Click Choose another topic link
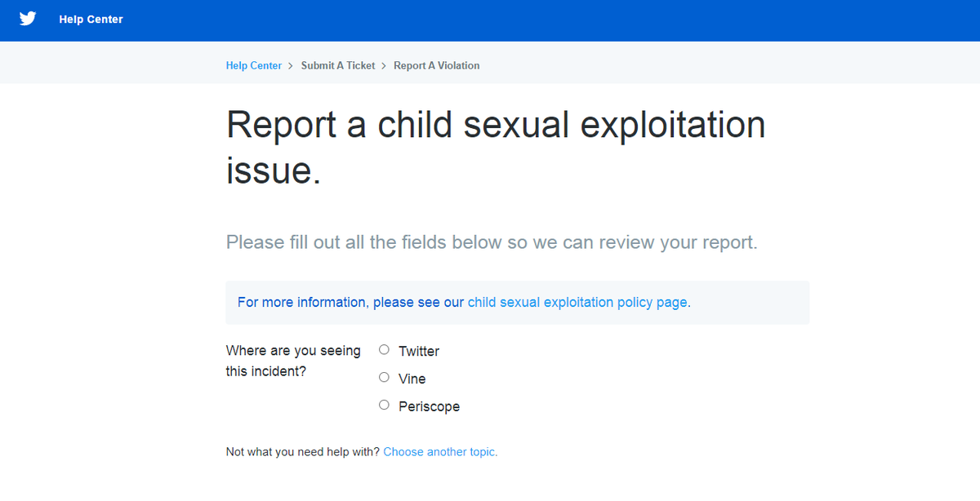The image size is (980, 501). point(440,451)
